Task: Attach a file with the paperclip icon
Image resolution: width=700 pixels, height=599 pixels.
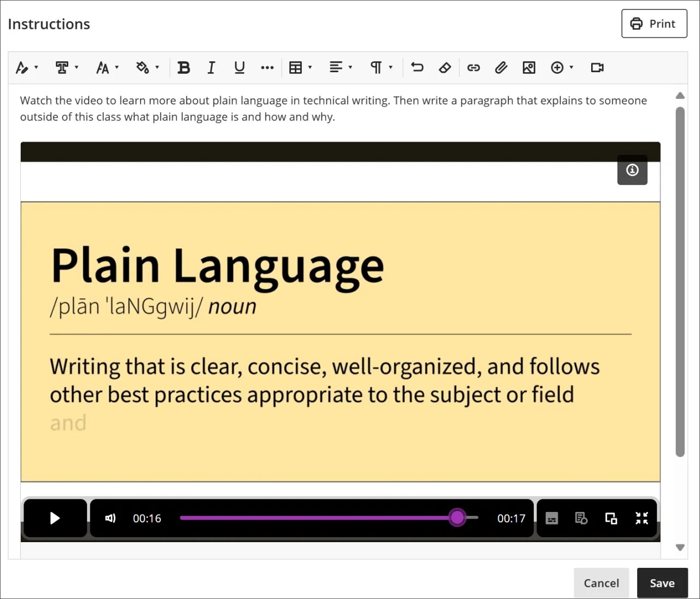Action: point(501,67)
